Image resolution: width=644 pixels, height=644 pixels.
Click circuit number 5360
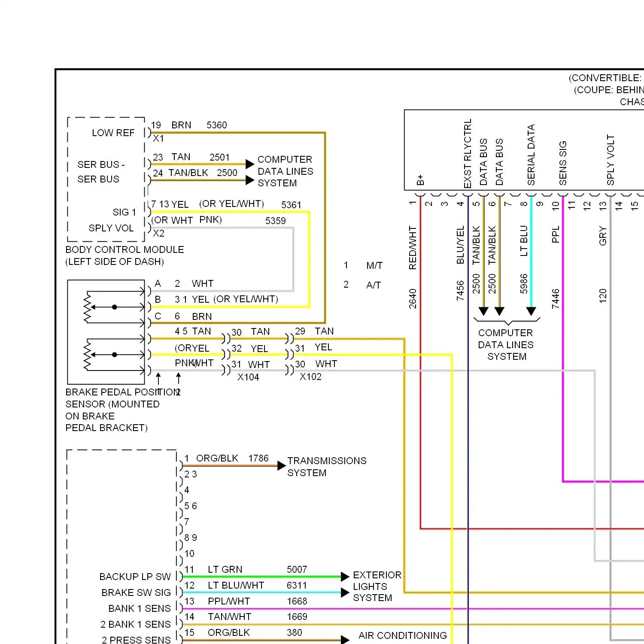(x=217, y=125)
